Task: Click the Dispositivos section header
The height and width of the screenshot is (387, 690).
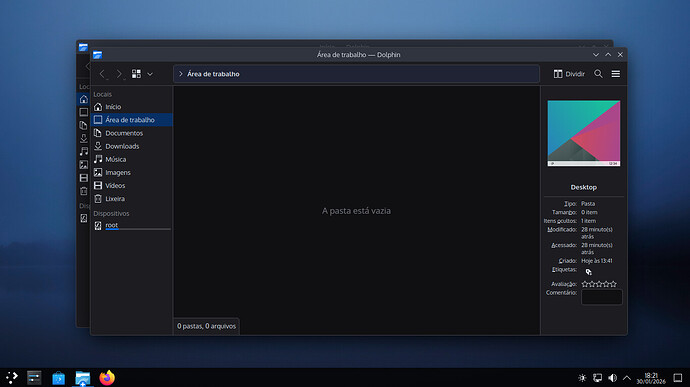Action: point(111,213)
